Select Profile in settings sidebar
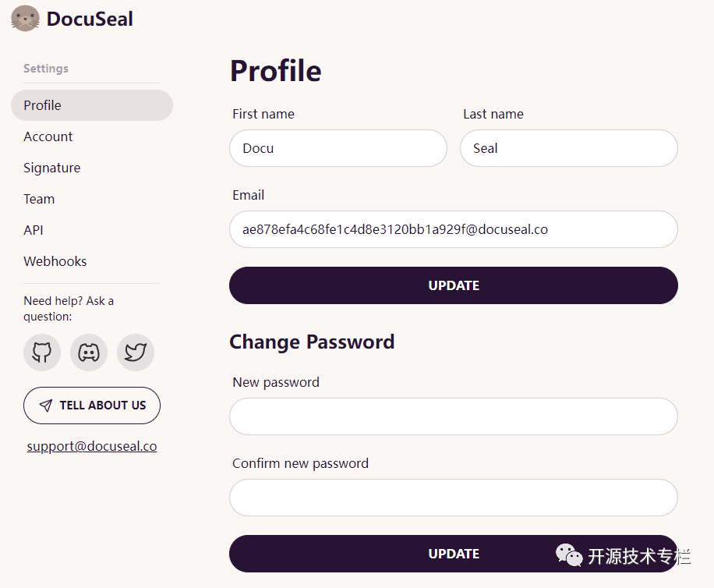The image size is (714, 588). click(x=92, y=105)
